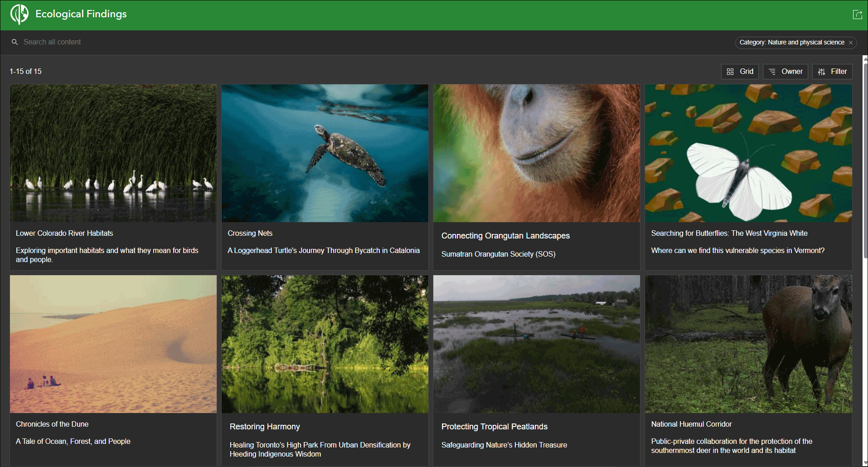Screen dimensions: 868x467
Task: Open the sand dune thumbnail
Action: (113, 344)
